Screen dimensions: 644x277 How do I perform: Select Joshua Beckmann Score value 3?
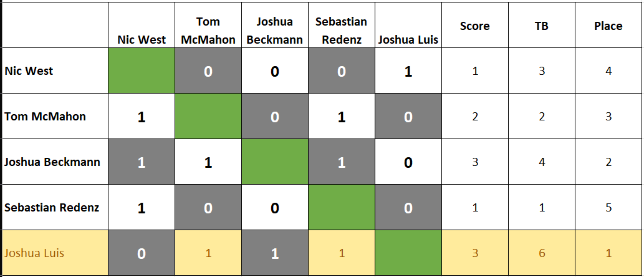pos(475,162)
